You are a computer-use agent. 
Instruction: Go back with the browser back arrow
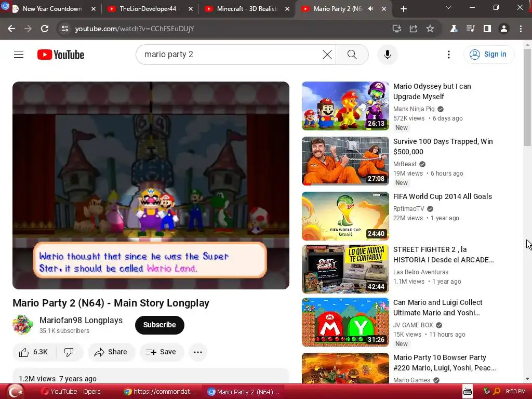click(x=11, y=29)
